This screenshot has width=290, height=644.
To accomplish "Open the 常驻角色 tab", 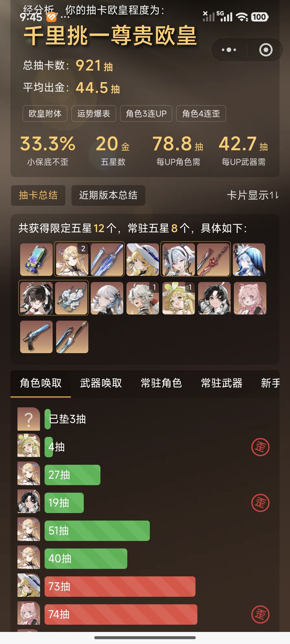I will (x=161, y=383).
